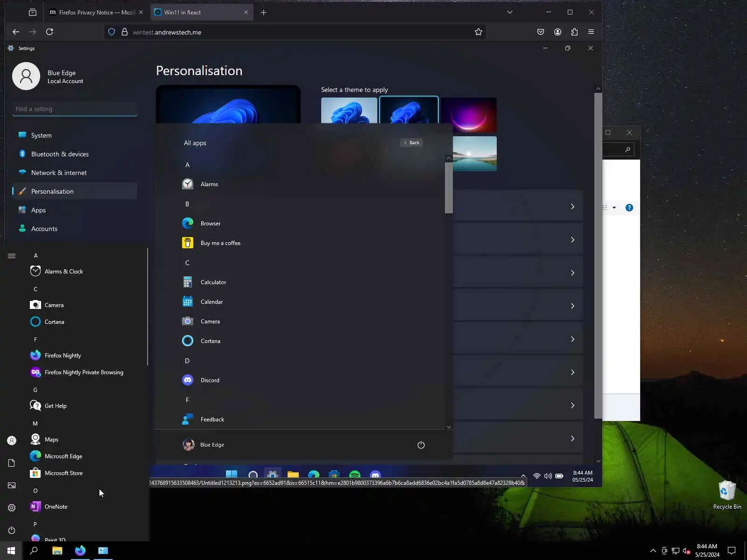Open the System settings category

[x=75, y=135]
